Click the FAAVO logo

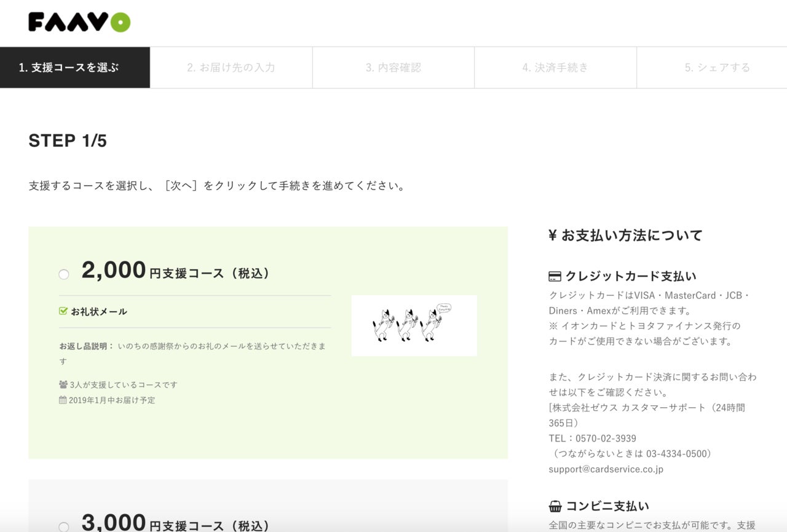(79, 23)
